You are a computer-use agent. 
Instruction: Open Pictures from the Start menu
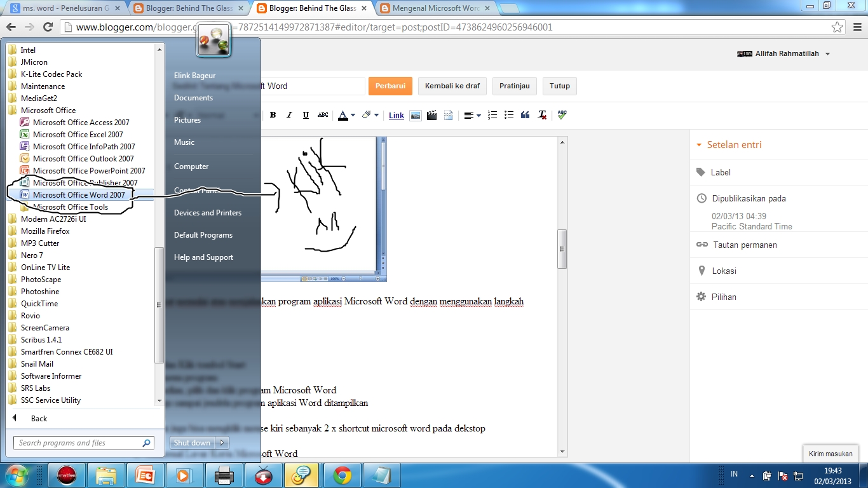(x=187, y=120)
